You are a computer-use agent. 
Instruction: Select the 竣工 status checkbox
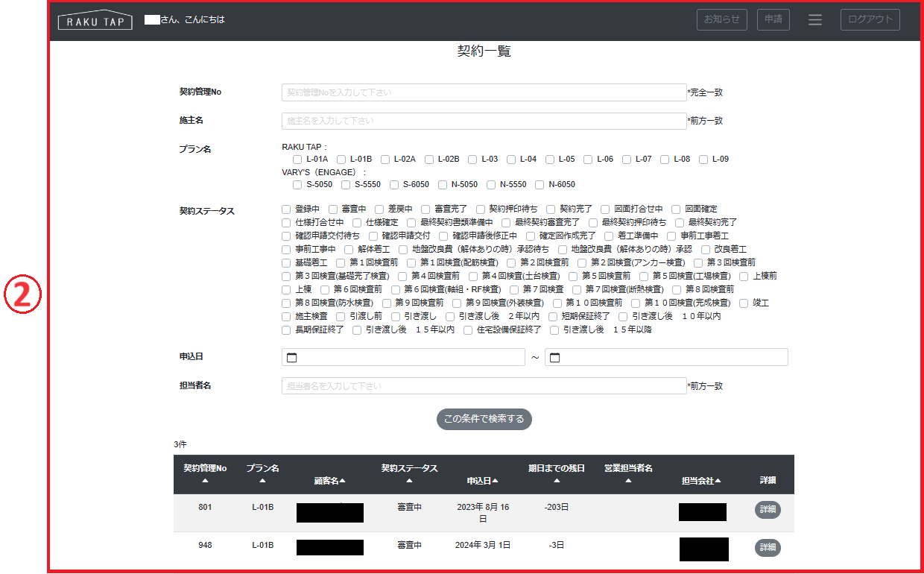744,303
